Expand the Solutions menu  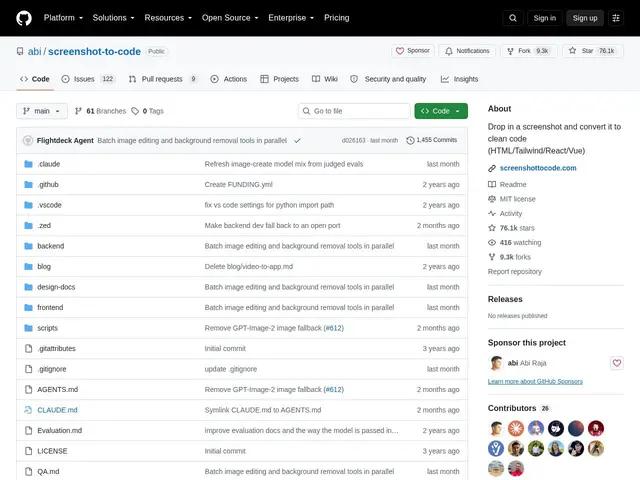113,18
